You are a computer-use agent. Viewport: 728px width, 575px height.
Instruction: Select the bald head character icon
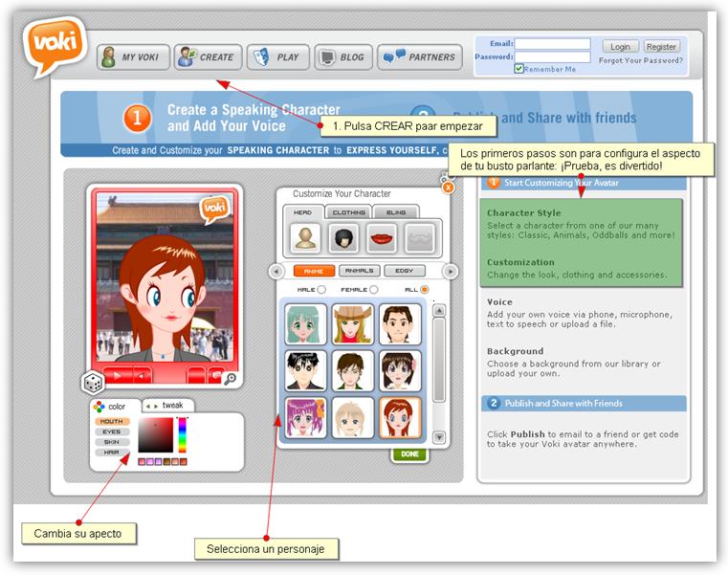pyautogui.click(x=305, y=238)
